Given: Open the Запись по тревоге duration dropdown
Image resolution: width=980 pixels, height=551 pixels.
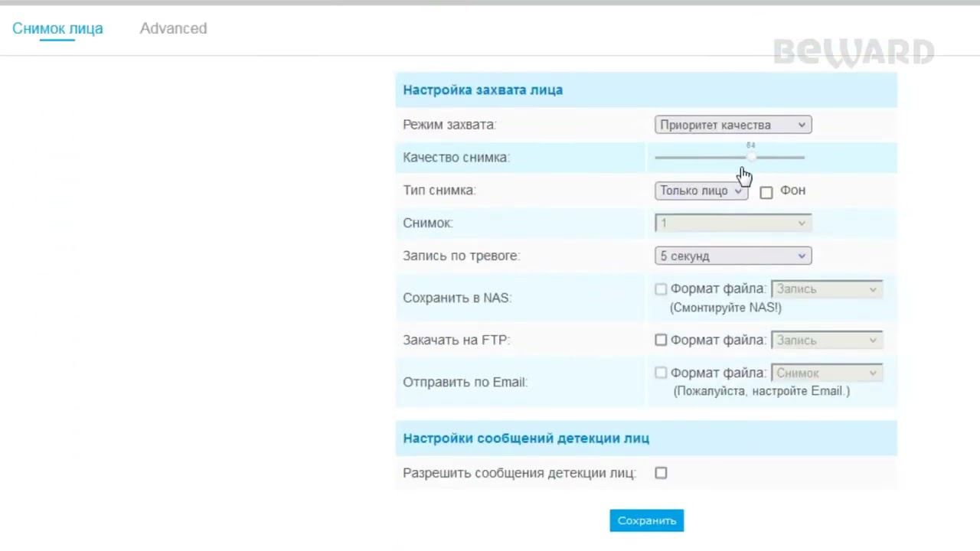Looking at the screenshot, I should tap(733, 256).
